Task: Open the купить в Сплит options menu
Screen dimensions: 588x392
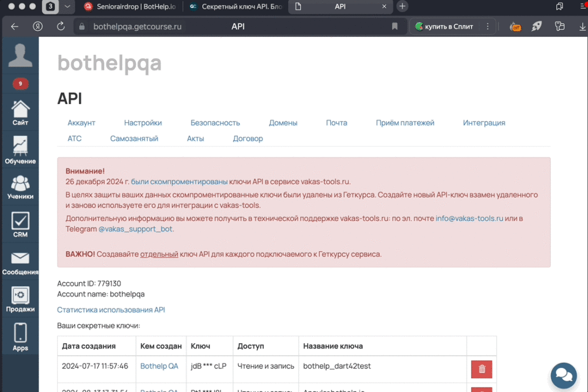Action: click(488, 26)
